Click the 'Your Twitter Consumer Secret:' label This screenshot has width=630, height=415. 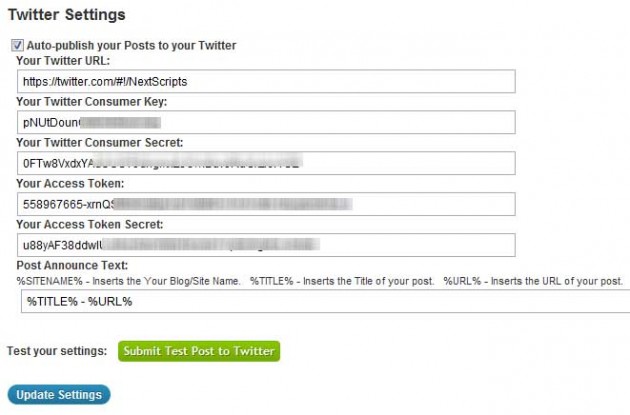pos(100,143)
